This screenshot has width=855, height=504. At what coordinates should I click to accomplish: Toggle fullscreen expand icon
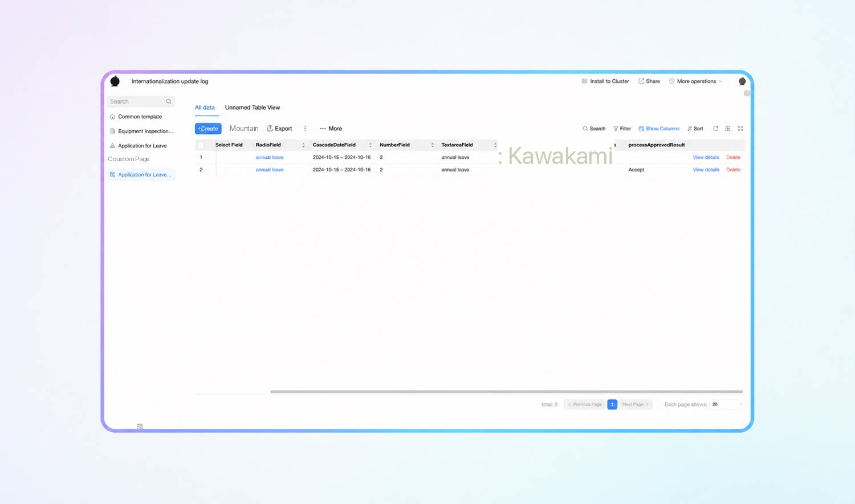pos(740,129)
